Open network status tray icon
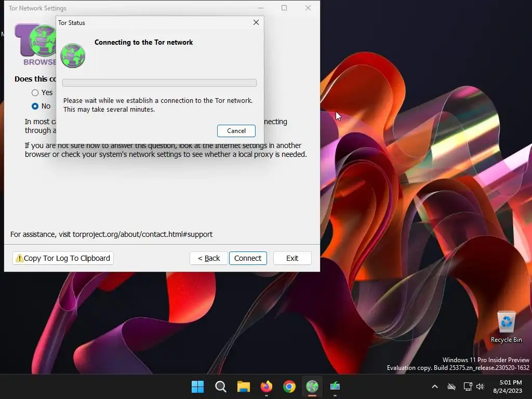Image resolution: width=532 pixels, height=399 pixels. click(x=468, y=387)
